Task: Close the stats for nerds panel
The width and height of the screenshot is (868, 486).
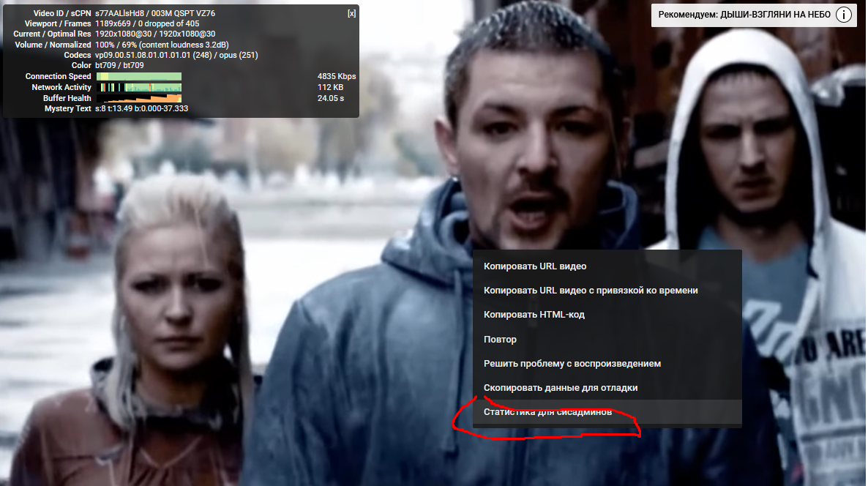Action: (351, 13)
